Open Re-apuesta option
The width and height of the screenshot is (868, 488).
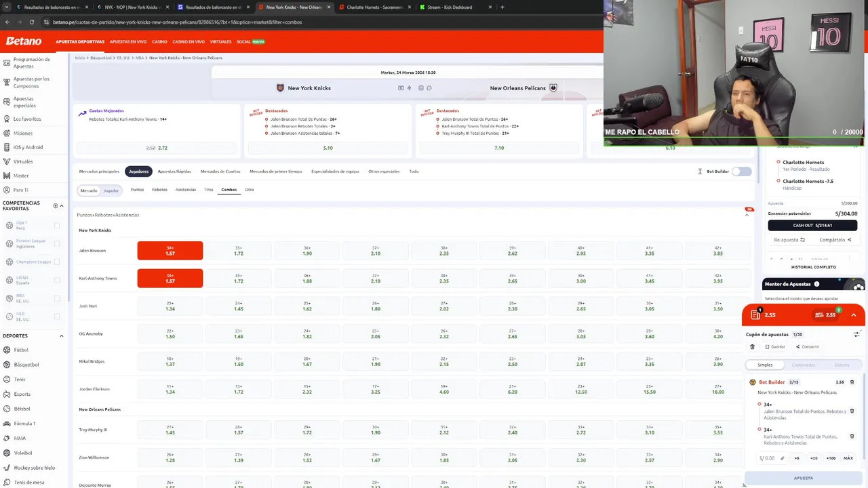(789, 240)
